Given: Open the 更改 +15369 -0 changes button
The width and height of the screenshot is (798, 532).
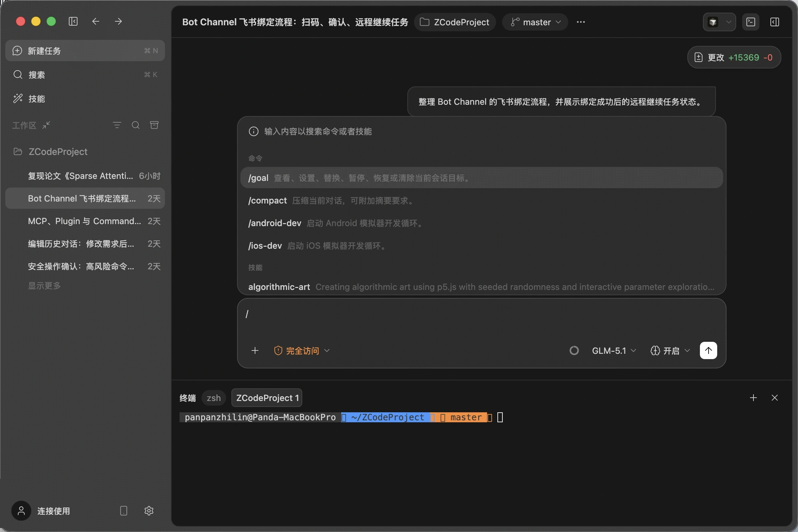Looking at the screenshot, I should [x=734, y=57].
